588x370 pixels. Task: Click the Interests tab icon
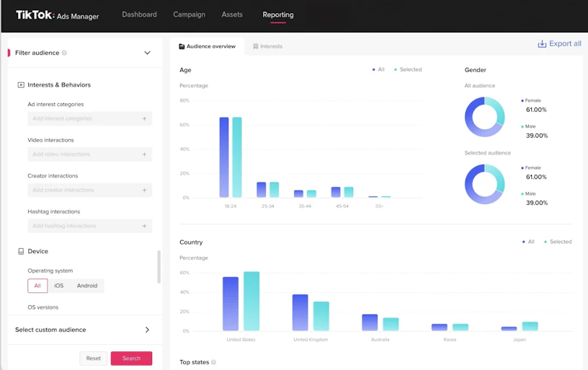point(256,47)
